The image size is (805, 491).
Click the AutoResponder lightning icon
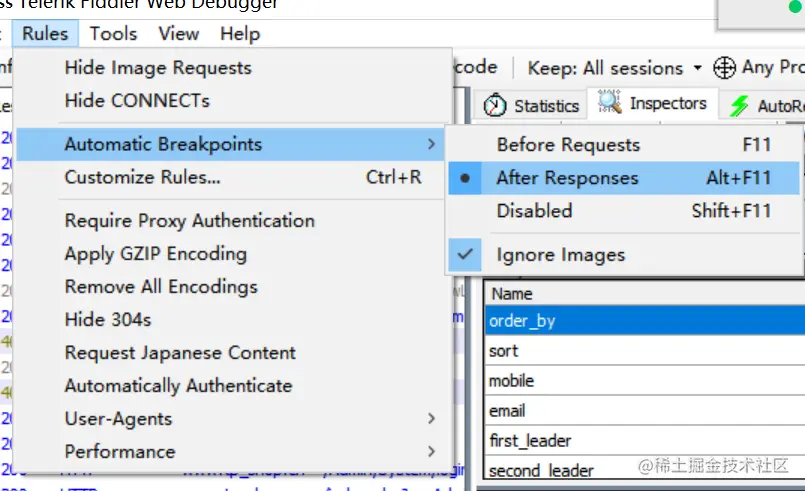[739, 106]
